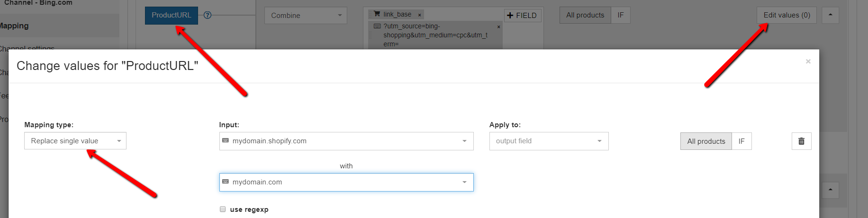Click the help icon beside ProductURL
The image size is (868, 218).
(x=207, y=15)
